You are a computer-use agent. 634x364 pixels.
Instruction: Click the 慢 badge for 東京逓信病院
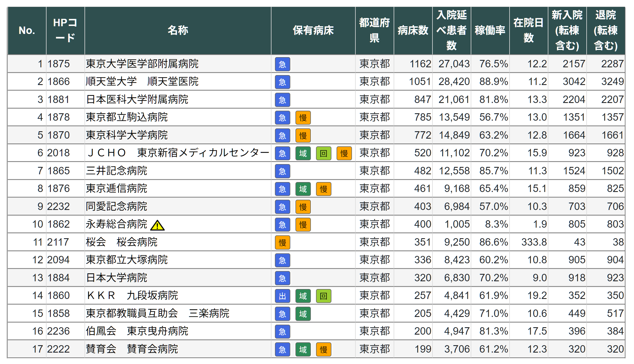[323, 189]
